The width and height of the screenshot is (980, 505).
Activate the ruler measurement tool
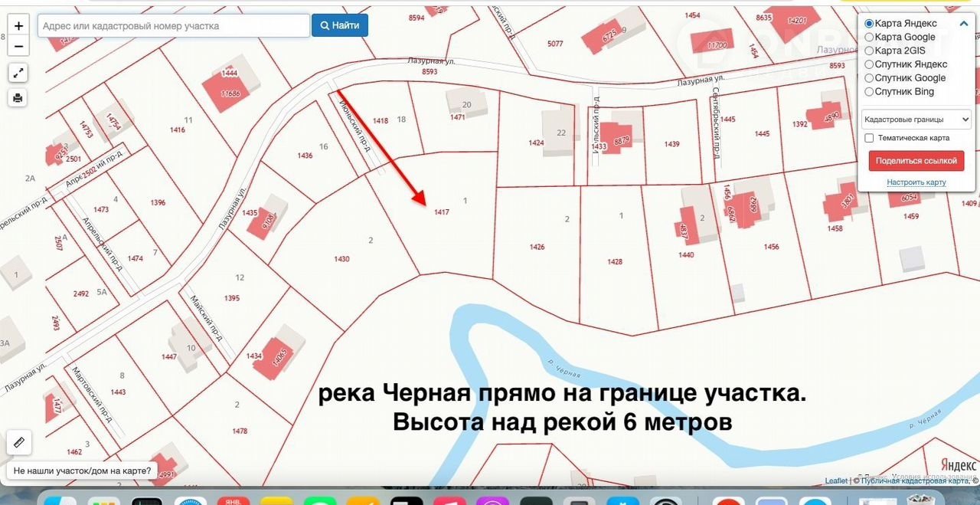coord(18,442)
